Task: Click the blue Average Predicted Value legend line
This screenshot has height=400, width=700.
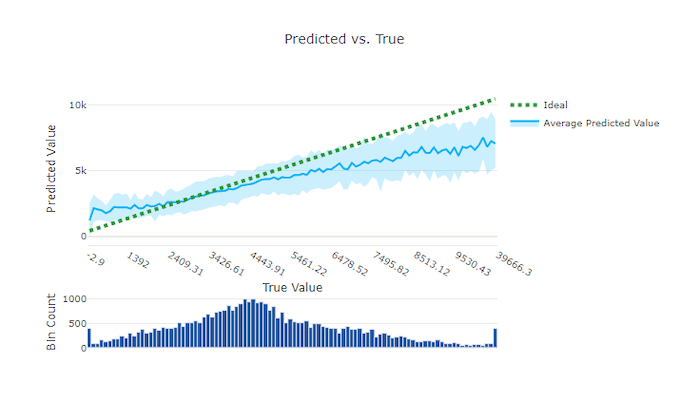Action: (x=524, y=123)
